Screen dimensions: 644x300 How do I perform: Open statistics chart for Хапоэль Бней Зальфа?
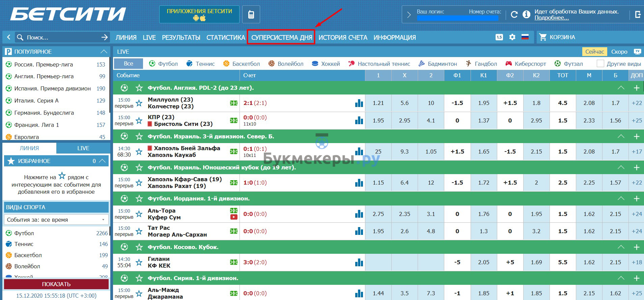pyautogui.click(x=359, y=152)
